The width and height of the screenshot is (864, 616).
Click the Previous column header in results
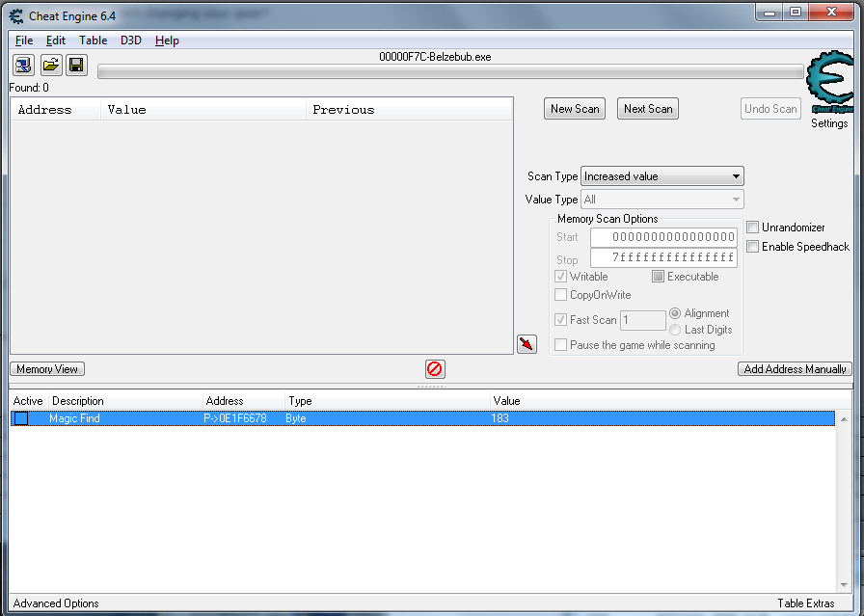[x=409, y=109]
